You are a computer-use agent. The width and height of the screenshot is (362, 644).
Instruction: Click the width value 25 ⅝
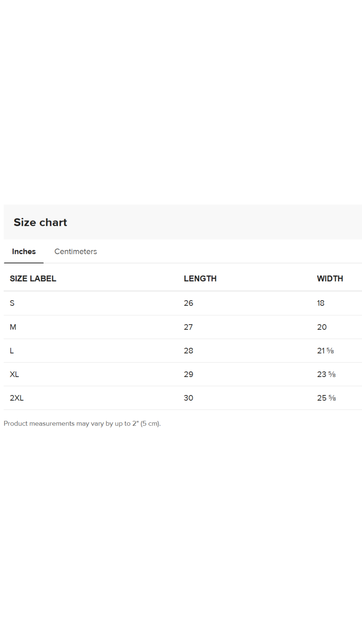tap(326, 398)
